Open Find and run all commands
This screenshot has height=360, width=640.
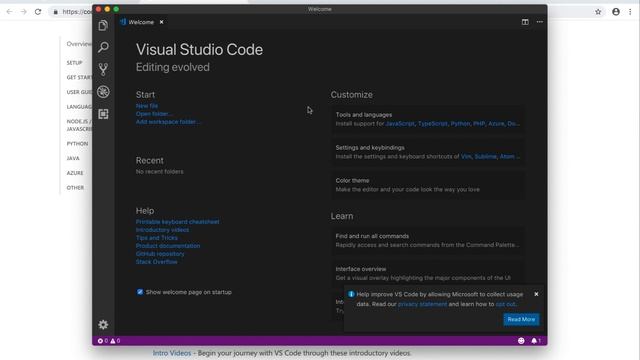(x=427, y=240)
